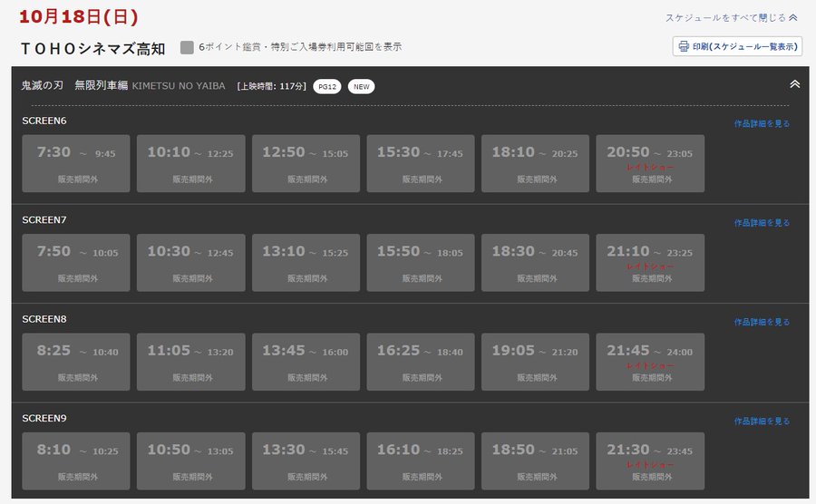Click the NEW badge next to movie title
This screenshot has height=504, width=816.
click(361, 87)
